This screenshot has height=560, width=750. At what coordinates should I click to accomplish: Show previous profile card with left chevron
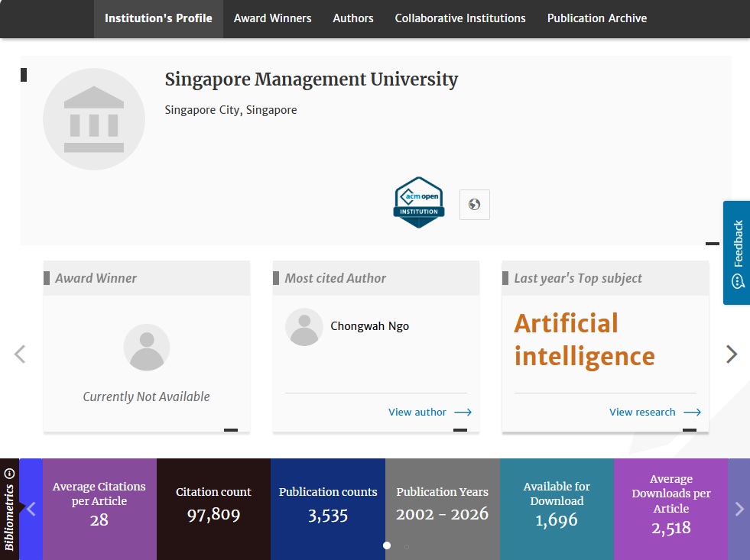tap(20, 354)
